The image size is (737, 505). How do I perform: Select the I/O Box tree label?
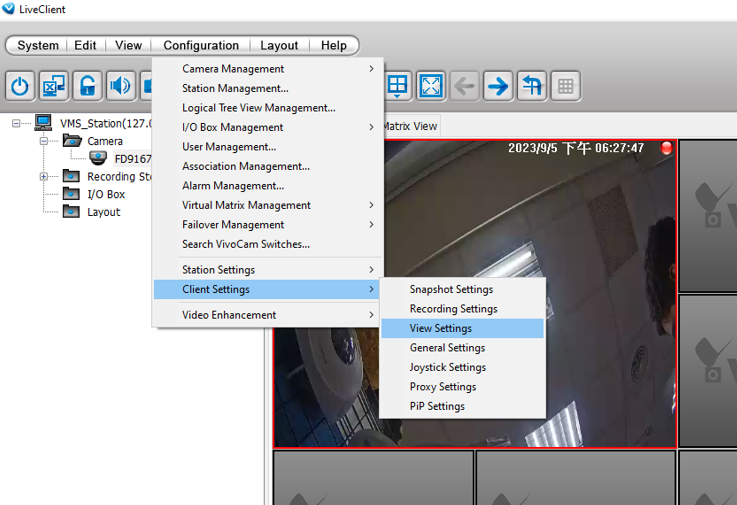pyautogui.click(x=106, y=194)
